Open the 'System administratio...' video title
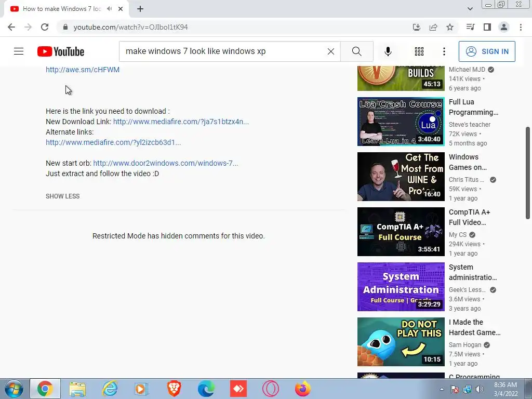 pyautogui.click(x=473, y=272)
